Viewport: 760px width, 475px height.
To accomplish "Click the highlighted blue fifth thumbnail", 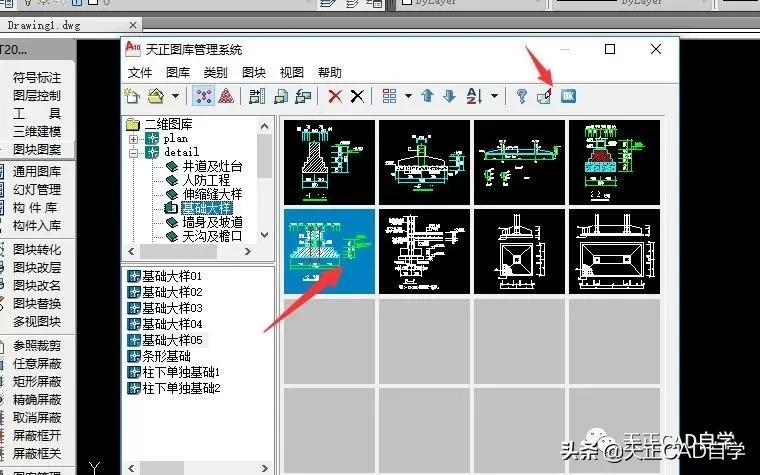I will click(329, 251).
